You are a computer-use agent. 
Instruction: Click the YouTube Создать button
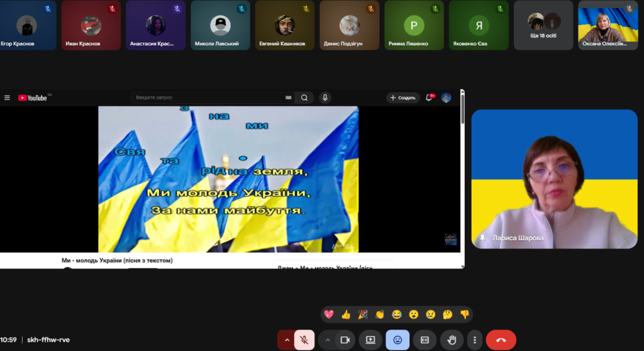(x=402, y=97)
